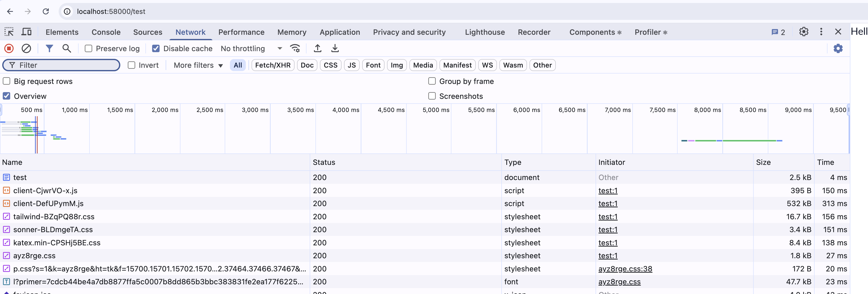Switch to the Elements tab
This screenshot has height=294, width=868.
62,32
